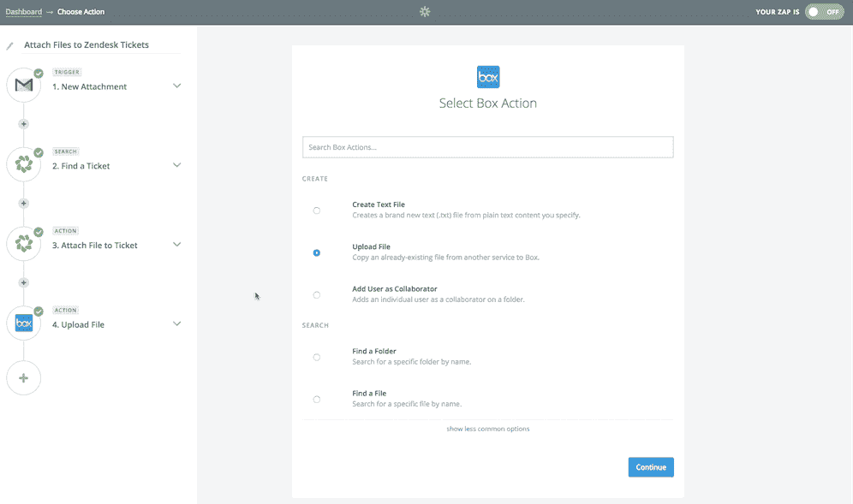Viewport: 853px width, 504px height.
Task: Click show less common options link
Action: pos(488,429)
